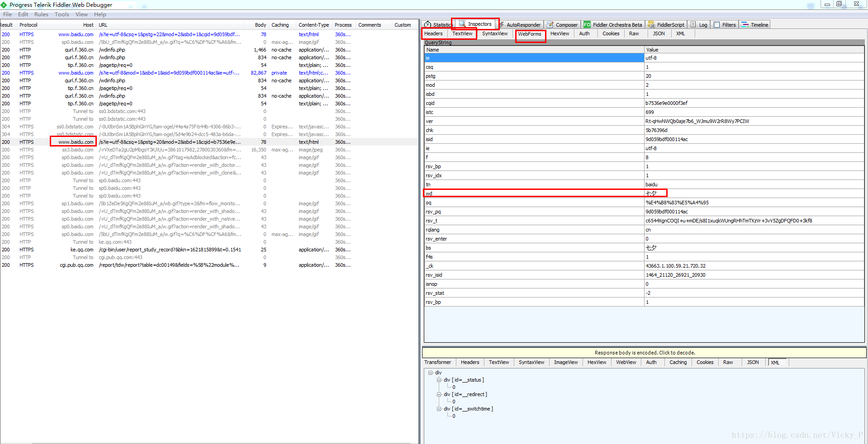This screenshot has height=444, width=868.
Task: Select qurl.f.360.cn session with body 1,466
Action: click(x=209, y=50)
